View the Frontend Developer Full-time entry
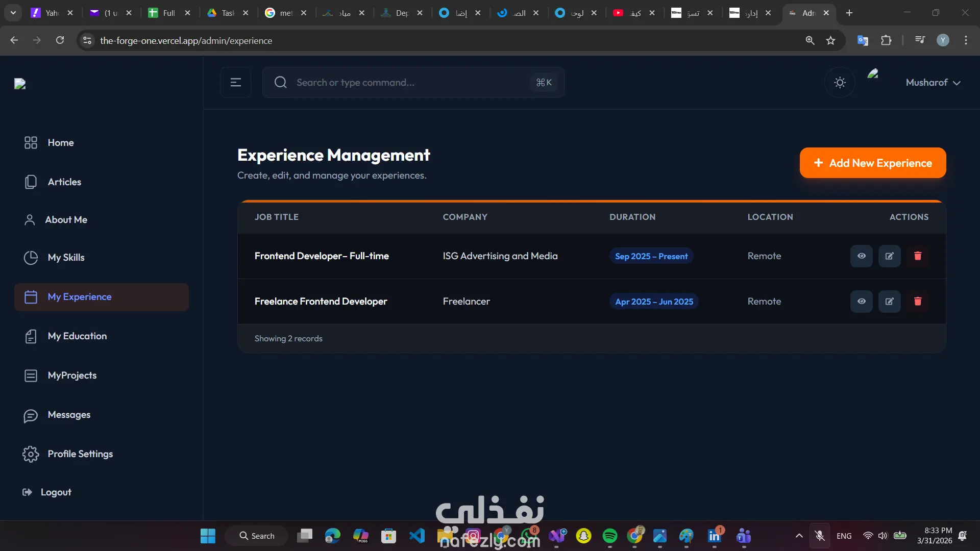 coord(861,256)
